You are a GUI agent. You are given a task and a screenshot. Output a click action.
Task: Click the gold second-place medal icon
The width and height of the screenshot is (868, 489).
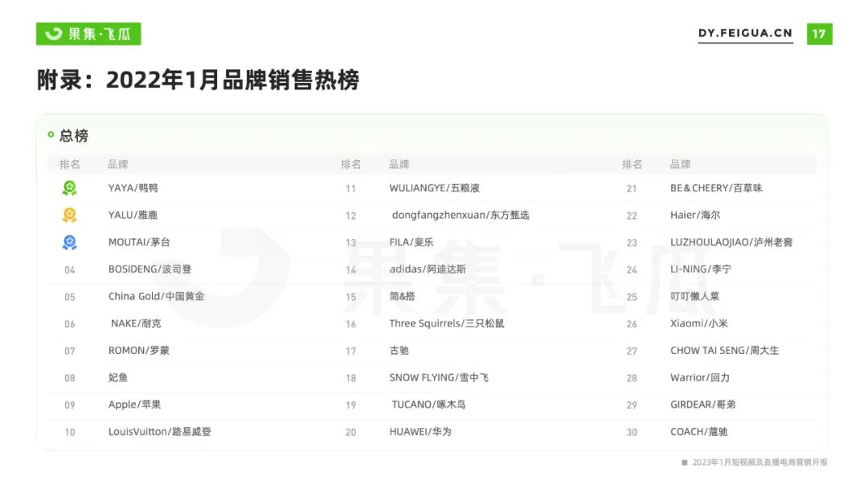(x=69, y=215)
